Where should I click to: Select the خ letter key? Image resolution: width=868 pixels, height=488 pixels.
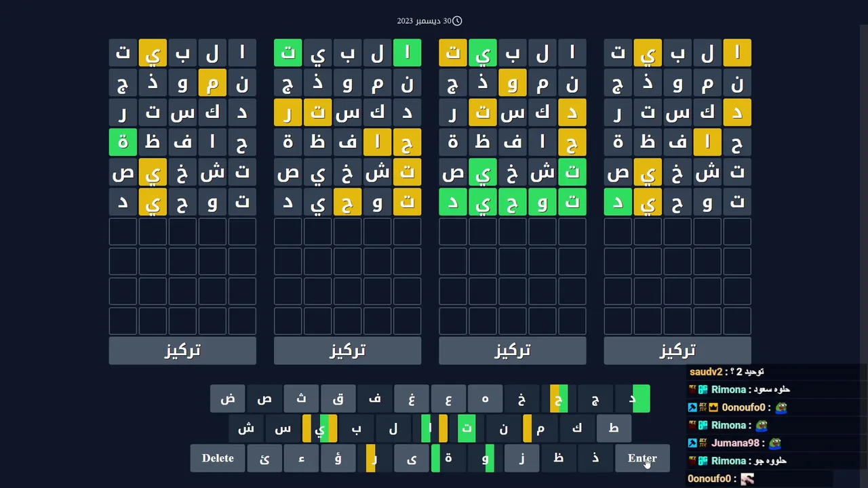(x=521, y=399)
